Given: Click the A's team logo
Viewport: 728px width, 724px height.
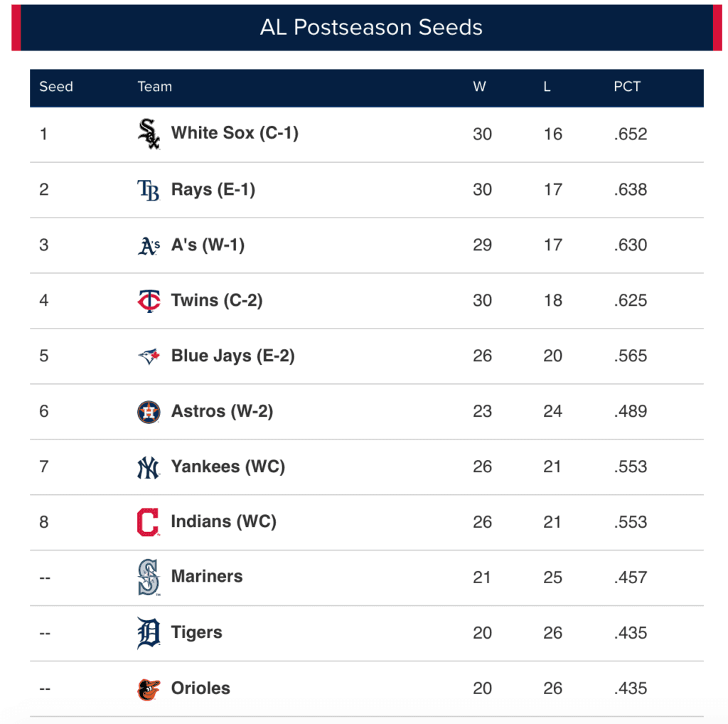Looking at the screenshot, I should (x=149, y=245).
